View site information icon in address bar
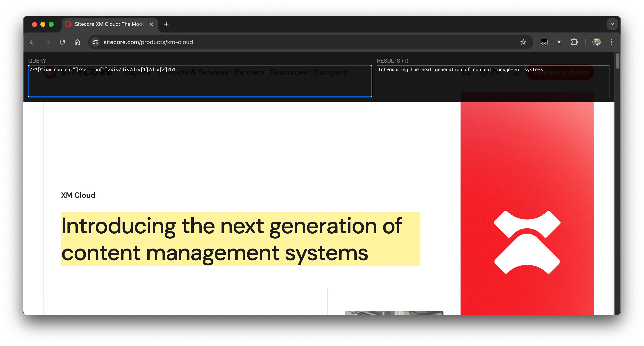Screen dimensions: 644x346 tap(95, 42)
